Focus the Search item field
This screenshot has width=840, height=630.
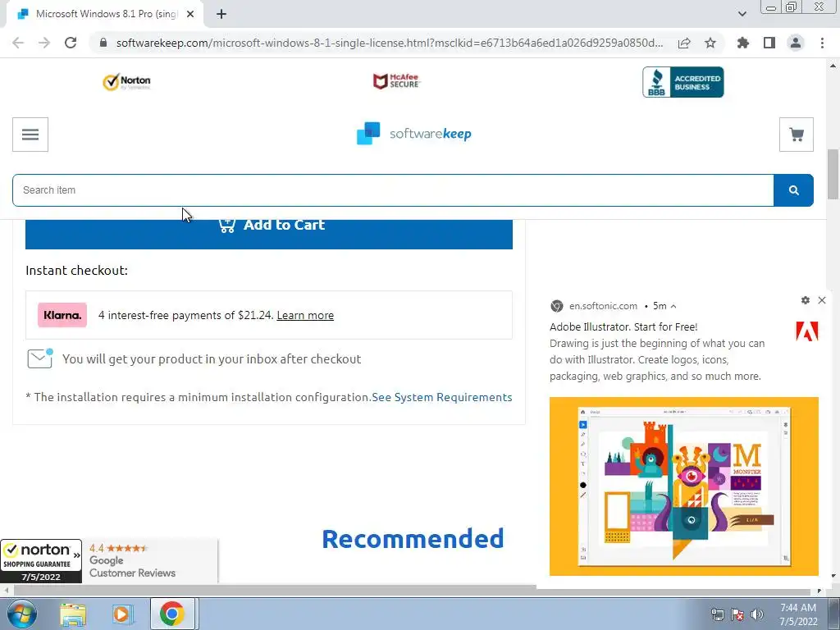[x=393, y=190]
